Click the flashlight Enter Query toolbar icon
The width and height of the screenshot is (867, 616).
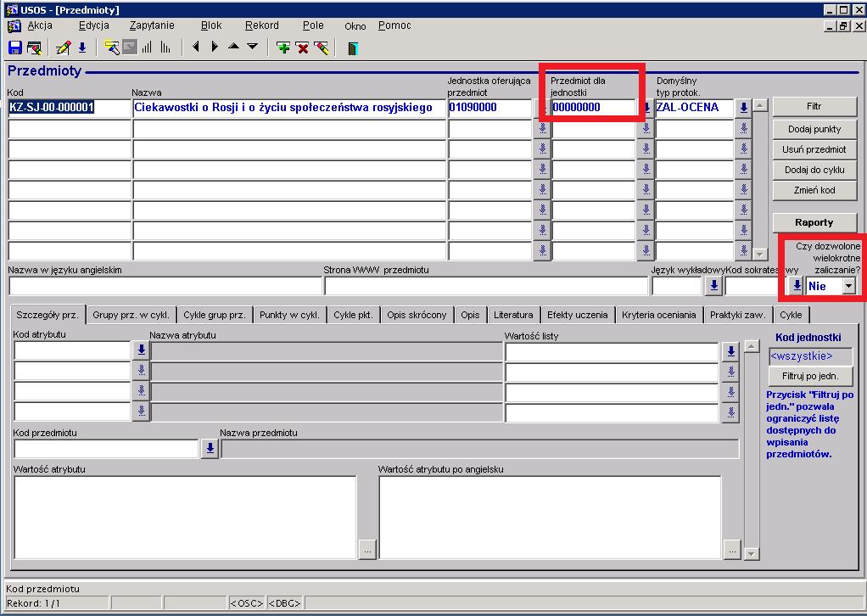point(112,48)
